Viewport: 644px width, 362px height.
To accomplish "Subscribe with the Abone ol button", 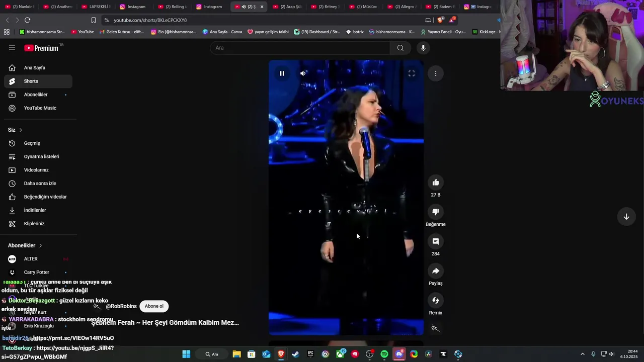I will click(x=154, y=306).
